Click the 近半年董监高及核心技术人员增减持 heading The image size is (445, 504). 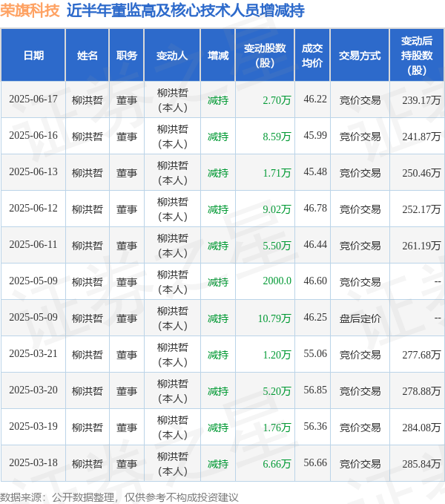(x=185, y=10)
